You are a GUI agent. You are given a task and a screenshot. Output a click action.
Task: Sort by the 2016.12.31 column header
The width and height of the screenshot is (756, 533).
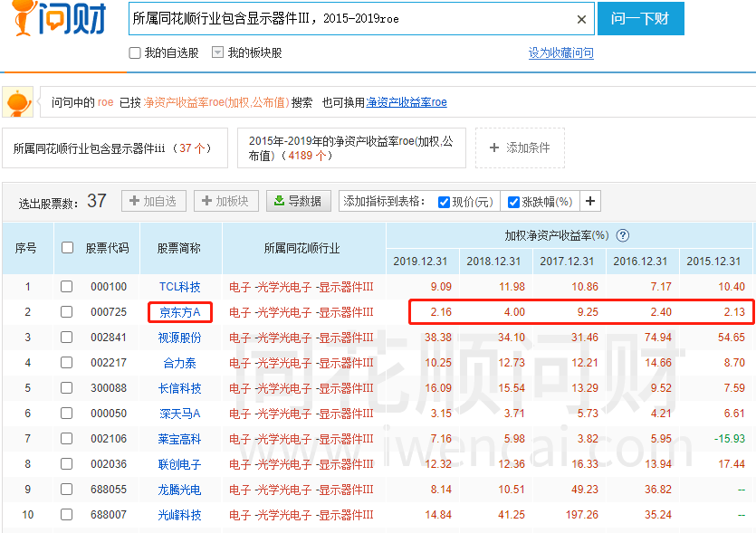640,262
